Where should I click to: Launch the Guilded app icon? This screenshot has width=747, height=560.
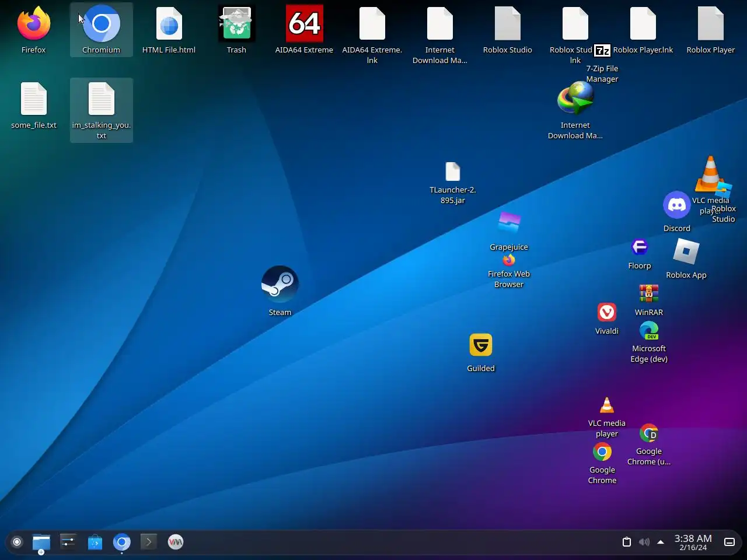(x=481, y=345)
